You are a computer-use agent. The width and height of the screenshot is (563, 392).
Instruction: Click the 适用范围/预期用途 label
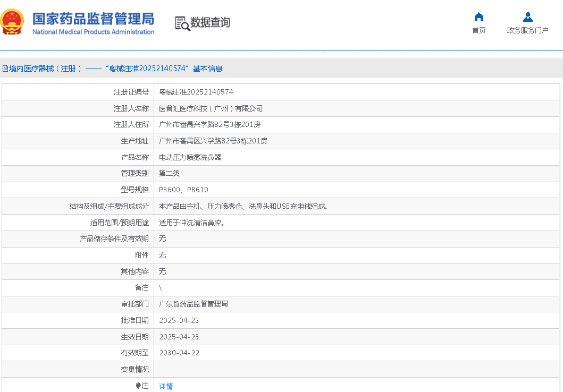[119, 223]
